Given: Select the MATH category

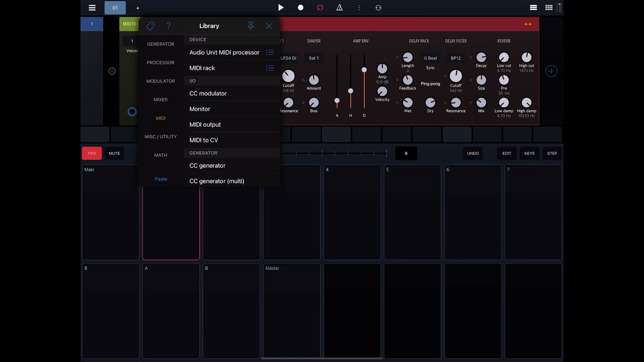Looking at the screenshot, I should (x=160, y=155).
